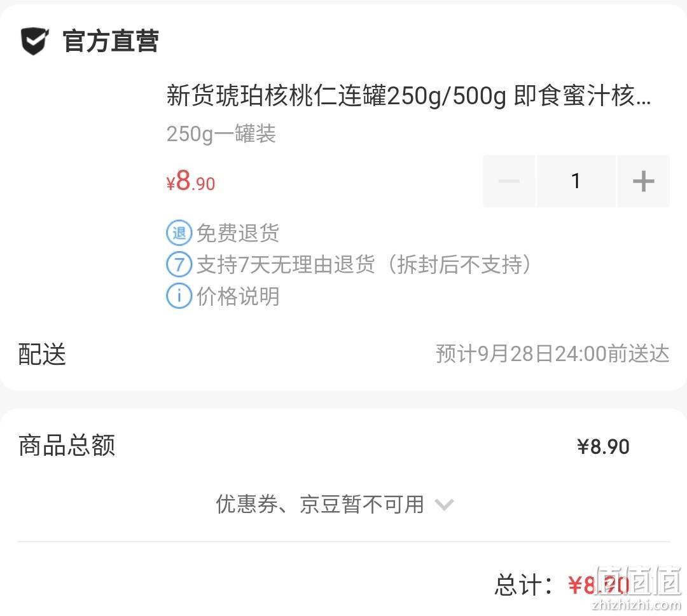The image size is (687, 616).
Task: Click the quantity field showing 1
Action: [576, 181]
